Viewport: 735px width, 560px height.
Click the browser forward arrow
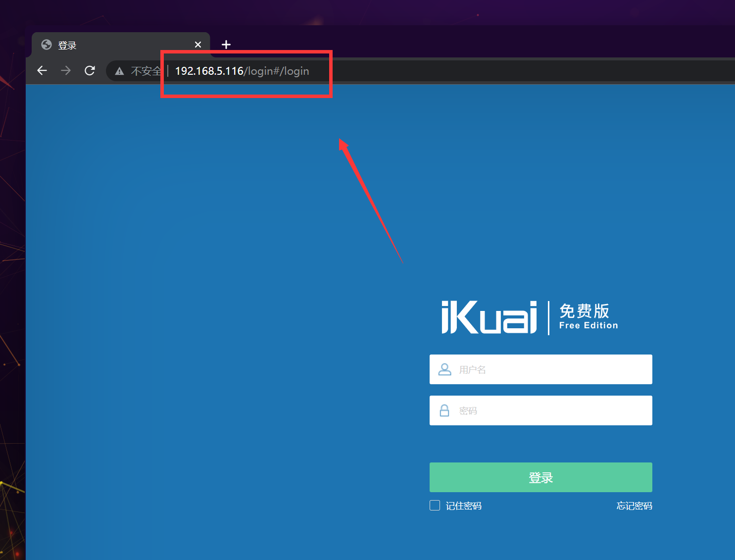(65, 71)
